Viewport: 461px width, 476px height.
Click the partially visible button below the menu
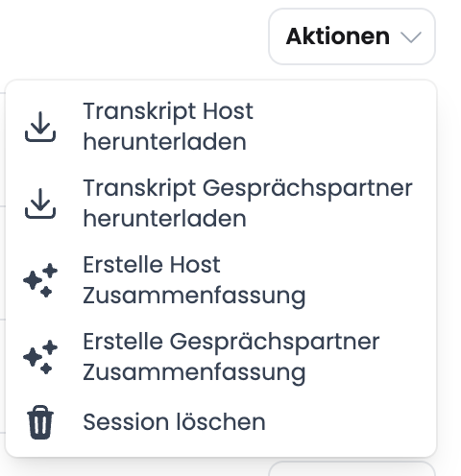click(x=352, y=468)
